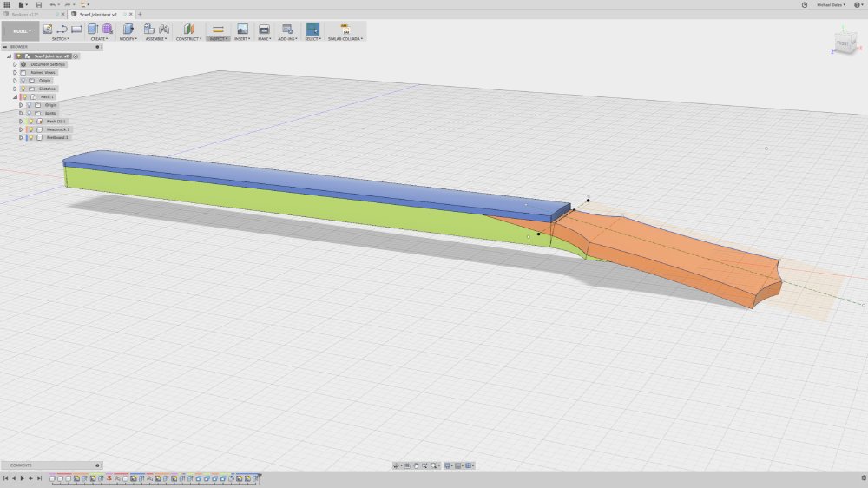Viewport: 868px width, 488px height.
Task: Click the timeline end marker
Action: coord(260,478)
